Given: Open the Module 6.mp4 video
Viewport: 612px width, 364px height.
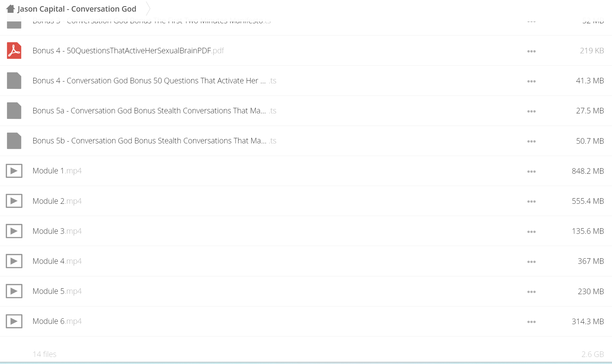Looking at the screenshot, I should pyautogui.click(x=57, y=321).
